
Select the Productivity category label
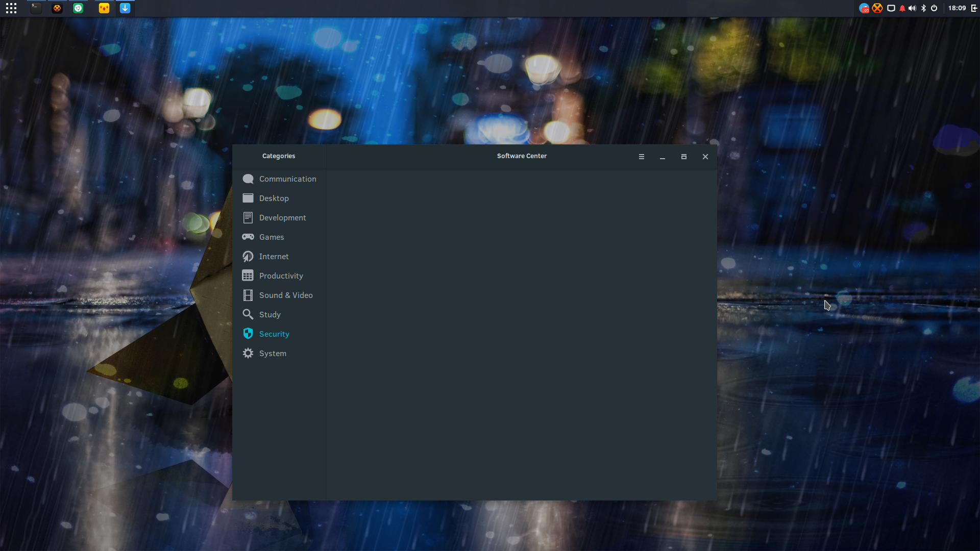[x=281, y=276]
